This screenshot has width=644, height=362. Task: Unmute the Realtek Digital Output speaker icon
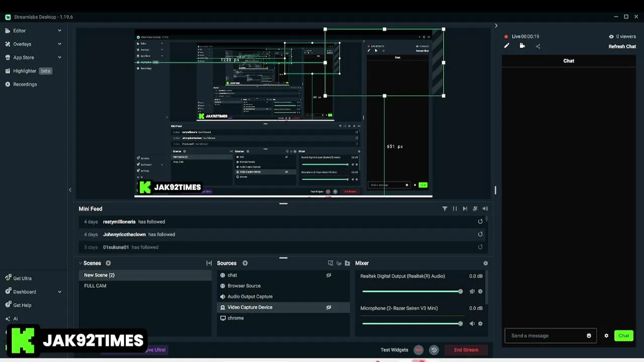[x=472, y=292]
